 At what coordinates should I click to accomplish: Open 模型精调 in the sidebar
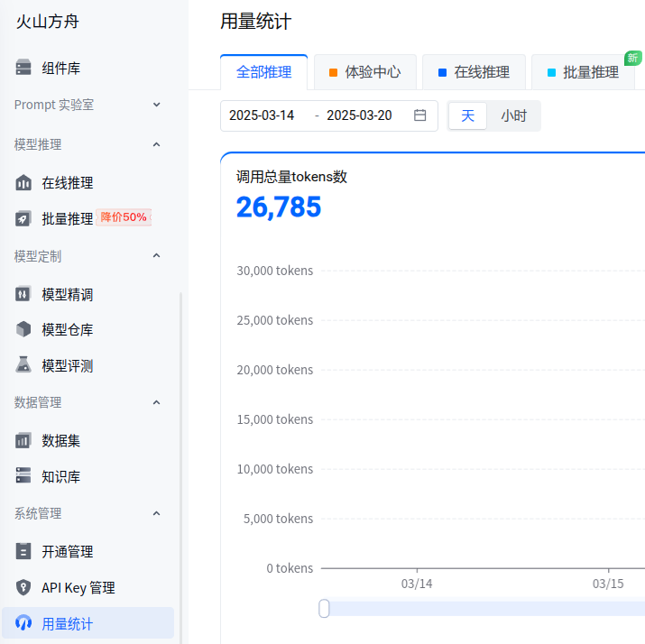click(68, 294)
